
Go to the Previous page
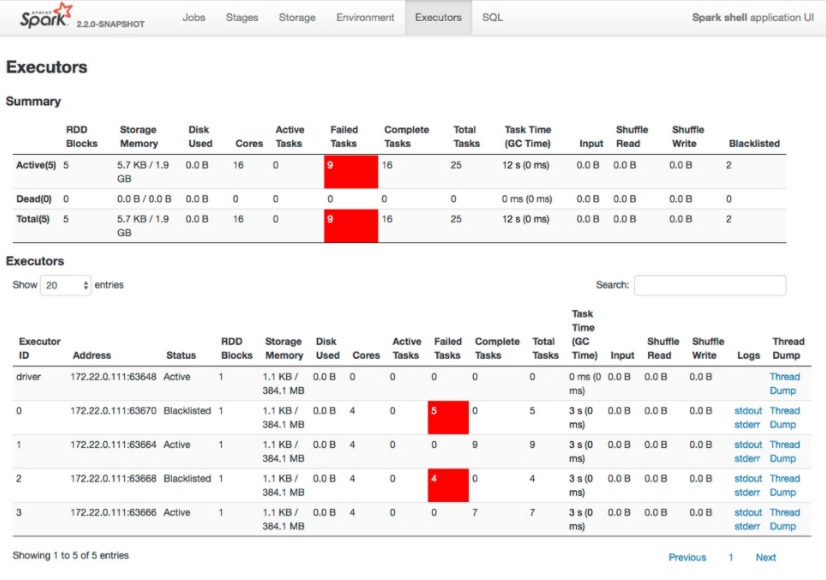pyautogui.click(x=687, y=557)
